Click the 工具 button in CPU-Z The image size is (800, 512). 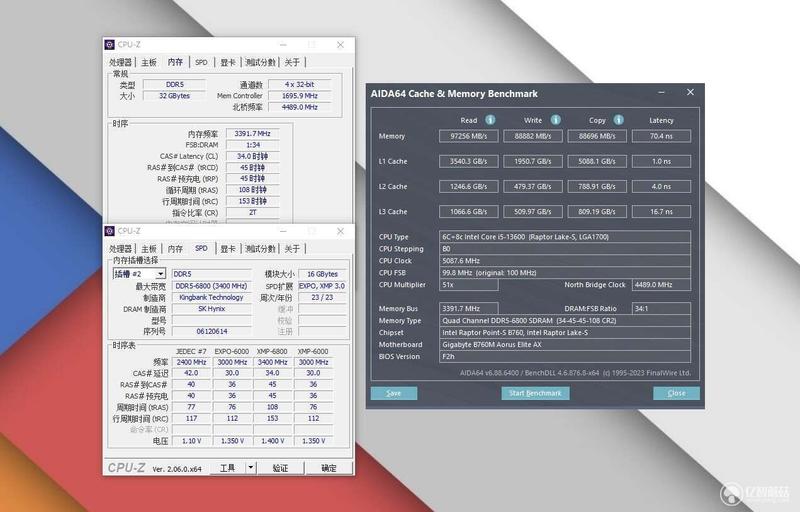228,468
